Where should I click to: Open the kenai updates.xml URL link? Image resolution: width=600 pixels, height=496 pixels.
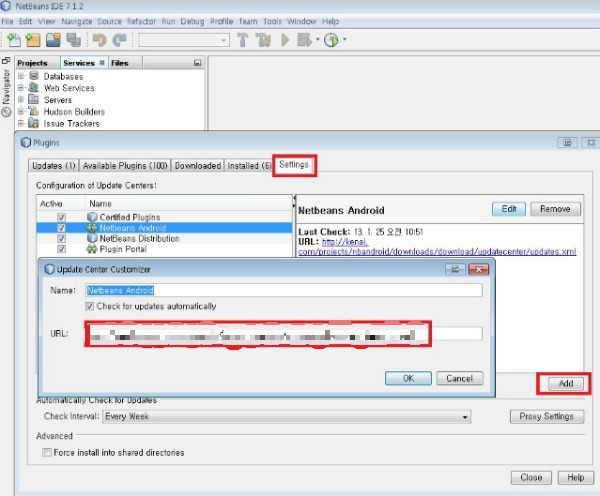click(437, 251)
